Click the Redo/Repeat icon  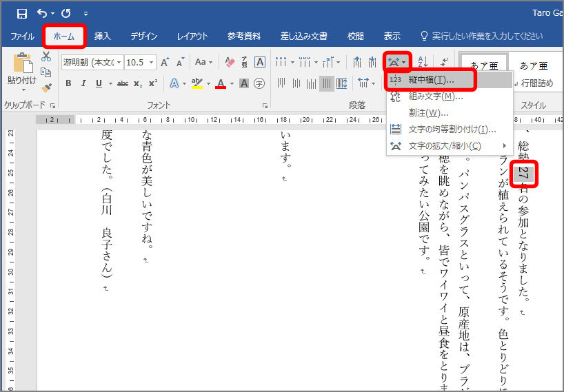pos(66,13)
